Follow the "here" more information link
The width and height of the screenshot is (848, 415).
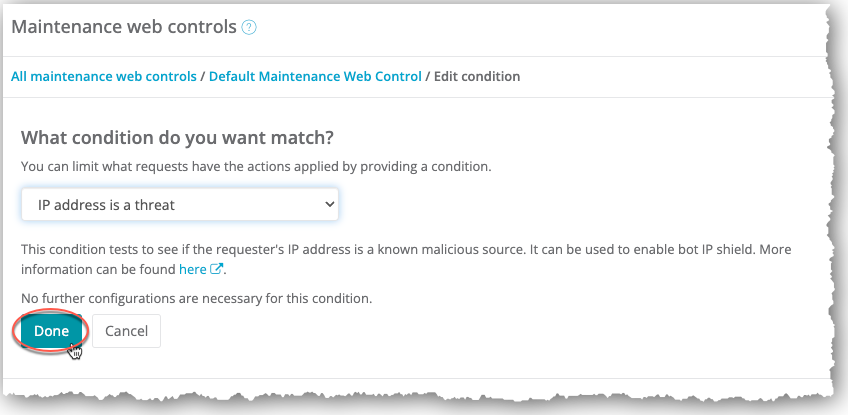192,269
